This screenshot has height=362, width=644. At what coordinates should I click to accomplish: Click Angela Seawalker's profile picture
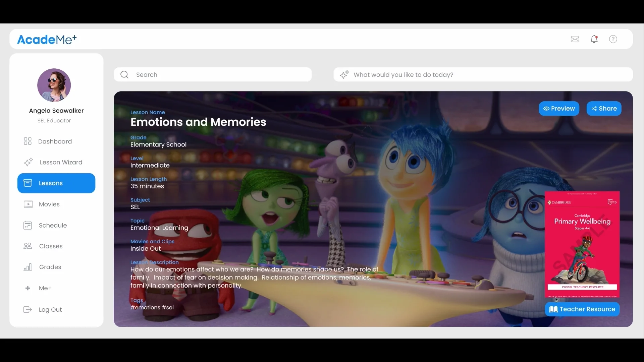[x=54, y=85]
